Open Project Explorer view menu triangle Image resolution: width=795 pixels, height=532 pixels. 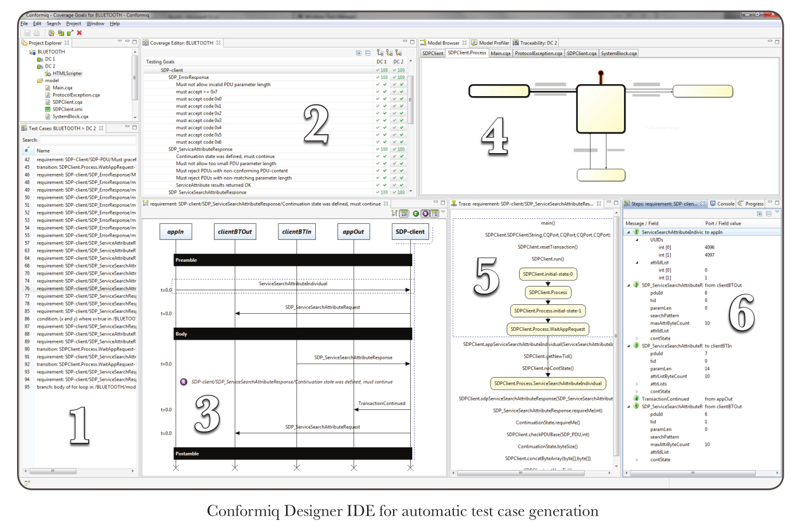coord(118,42)
